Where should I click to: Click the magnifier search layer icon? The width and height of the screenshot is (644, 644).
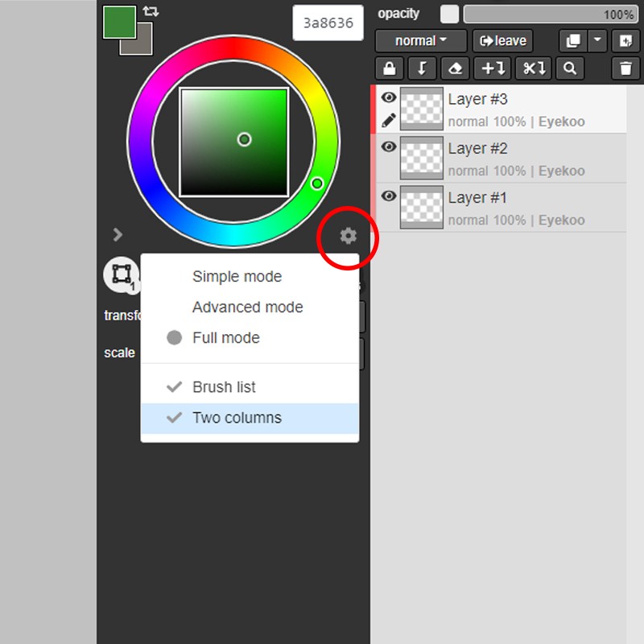click(570, 68)
